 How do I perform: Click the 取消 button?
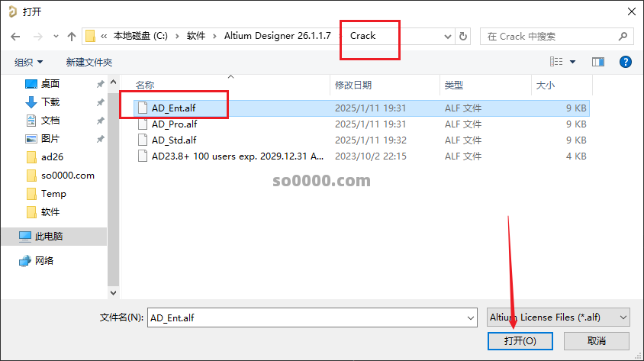pyautogui.click(x=597, y=341)
